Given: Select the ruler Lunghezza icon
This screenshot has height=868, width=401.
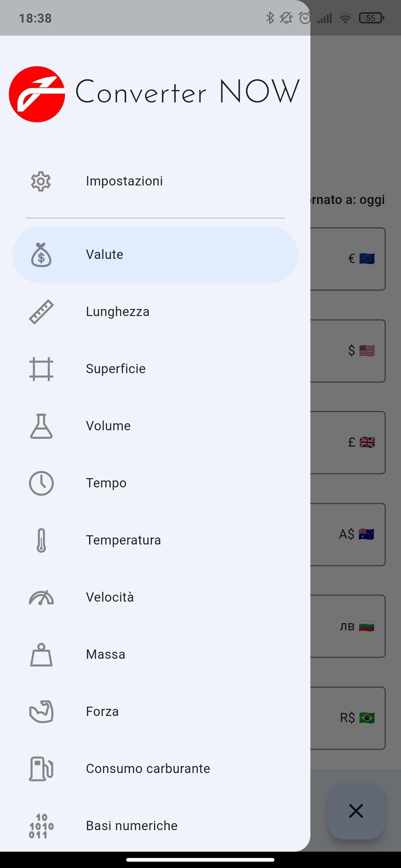Looking at the screenshot, I should (41, 312).
